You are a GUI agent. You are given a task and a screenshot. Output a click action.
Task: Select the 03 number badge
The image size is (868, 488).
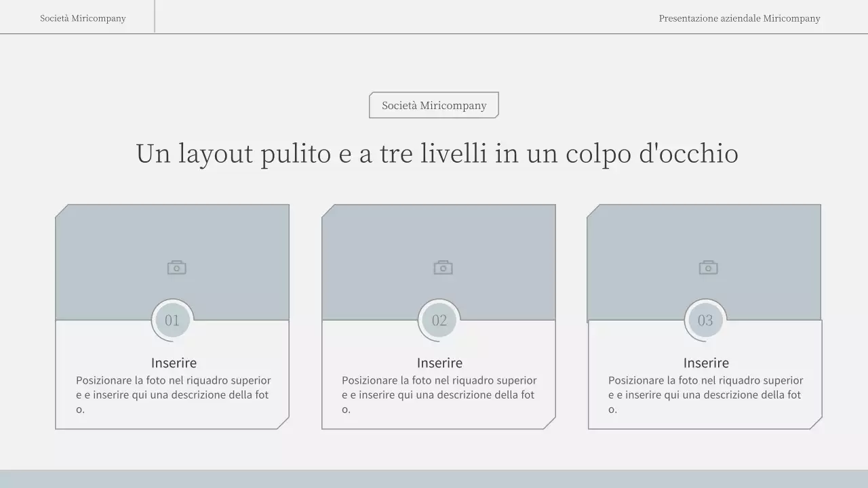tap(705, 320)
